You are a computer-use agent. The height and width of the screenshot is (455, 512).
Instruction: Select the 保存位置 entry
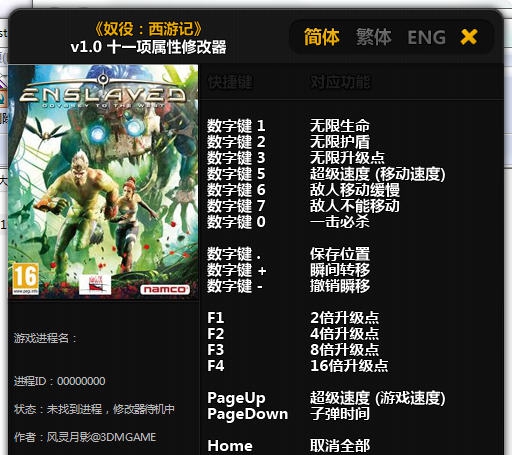(340, 254)
